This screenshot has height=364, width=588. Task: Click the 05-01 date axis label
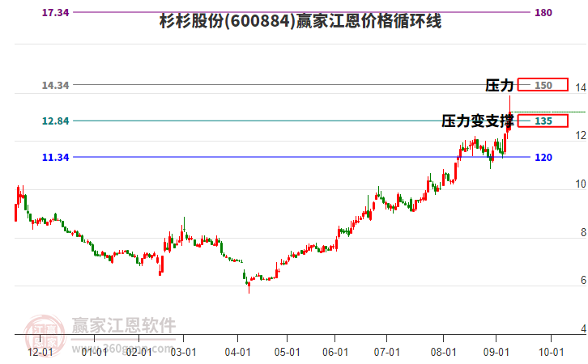[288, 353]
